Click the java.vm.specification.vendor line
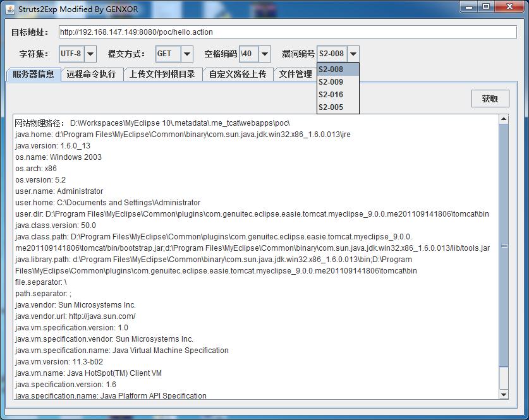This screenshot has width=529, height=420. click(104, 339)
